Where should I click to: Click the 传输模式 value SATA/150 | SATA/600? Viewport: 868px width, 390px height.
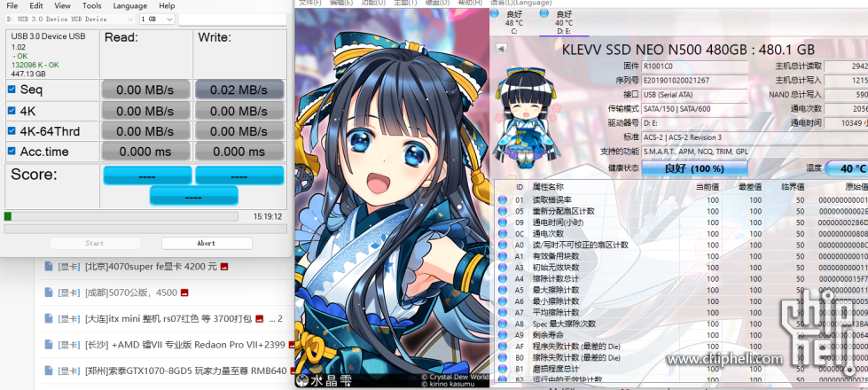click(x=694, y=108)
